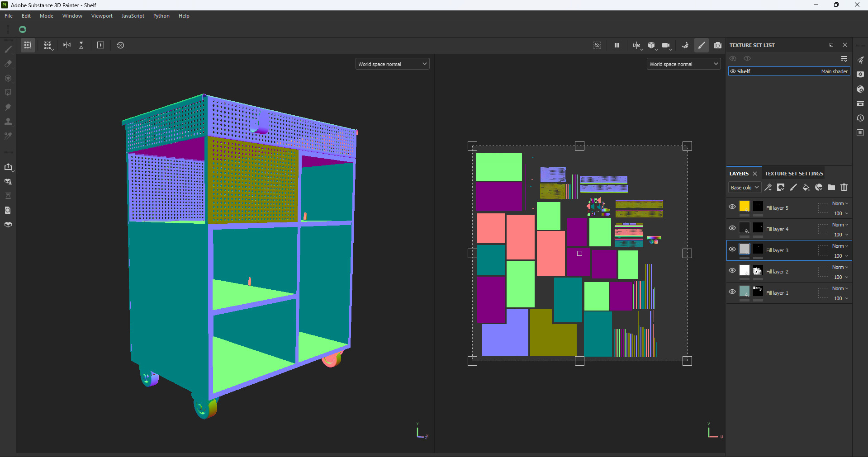Open the Base color channel dropdown
Viewport: 868px width, 457px height.
point(745,188)
